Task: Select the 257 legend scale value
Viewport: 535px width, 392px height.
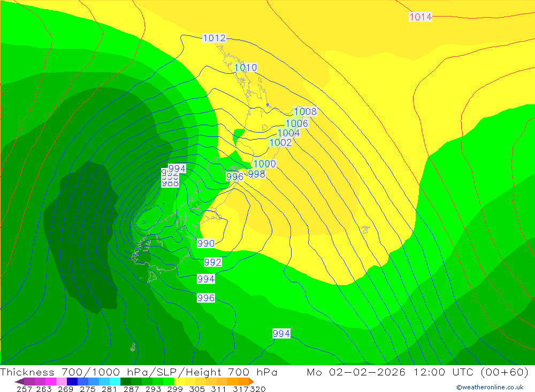Action: point(24,389)
